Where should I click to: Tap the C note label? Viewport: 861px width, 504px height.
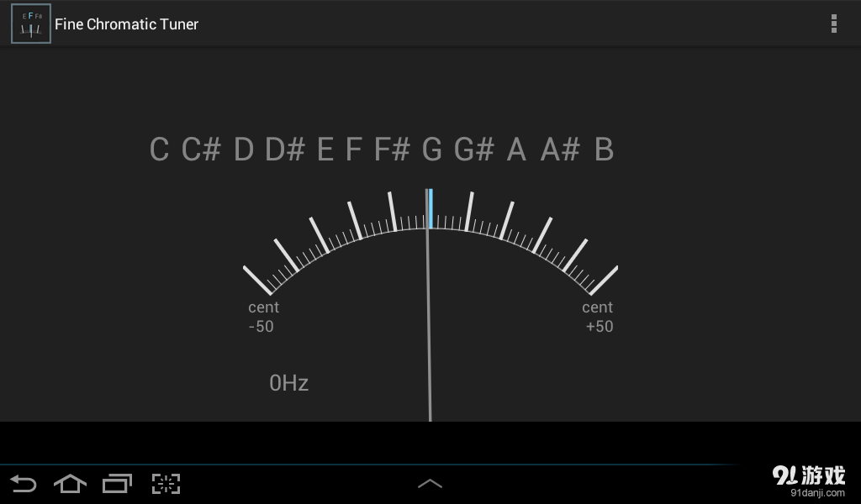(159, 150)
